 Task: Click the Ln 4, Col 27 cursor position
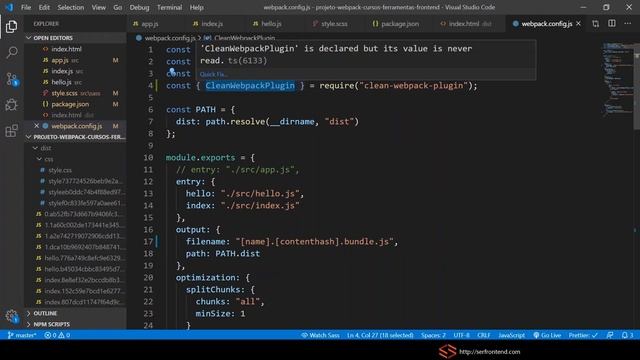point(380,335)
